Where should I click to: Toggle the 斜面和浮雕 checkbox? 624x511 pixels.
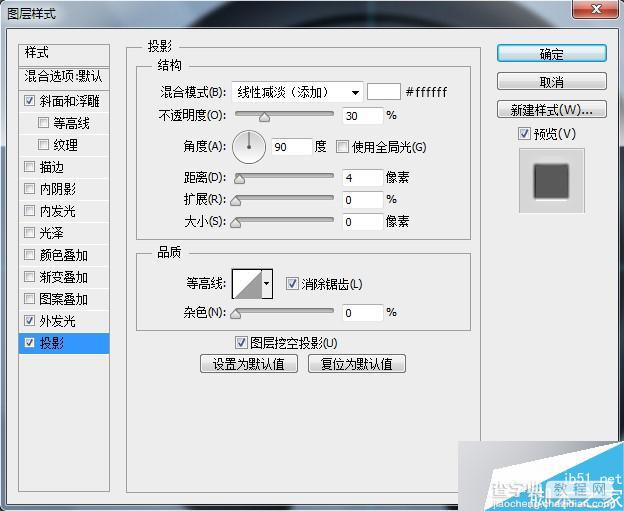coord(29,100)
